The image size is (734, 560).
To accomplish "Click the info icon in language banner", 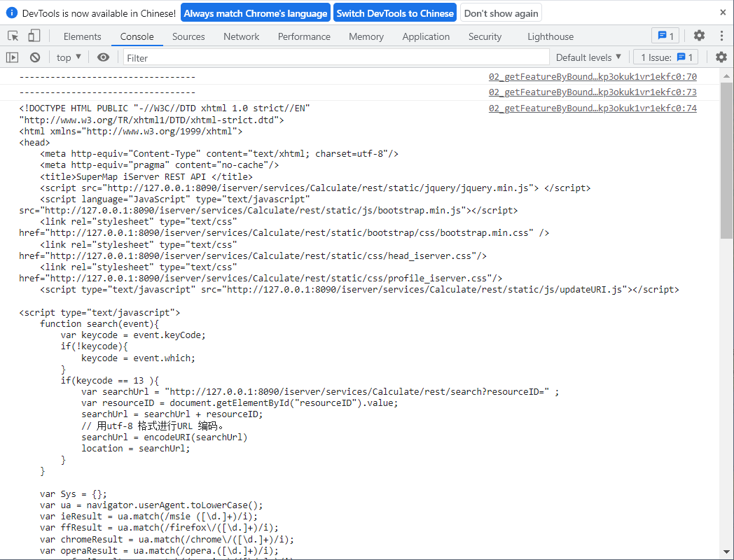I will point(12,13).
